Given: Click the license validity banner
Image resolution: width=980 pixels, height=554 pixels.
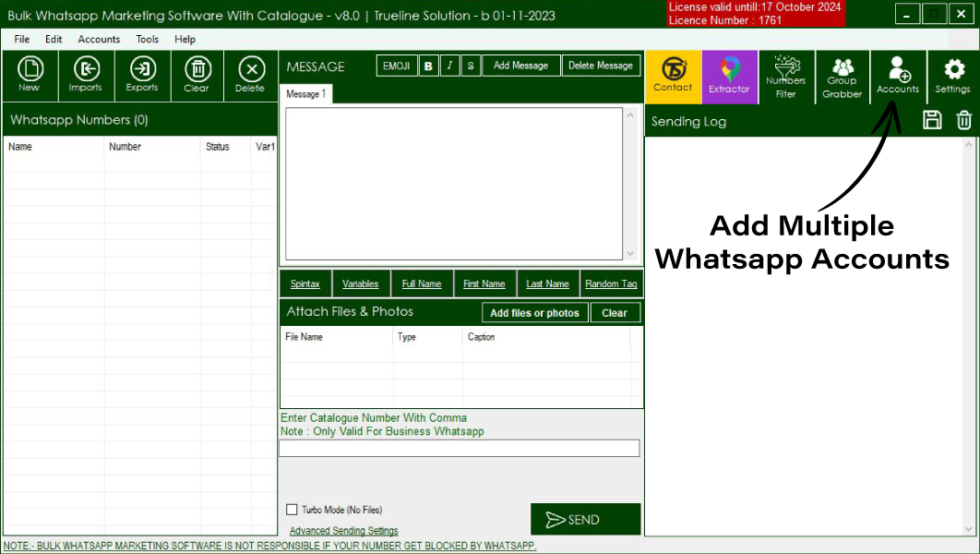Looking at the screenshot, I should pos(756,13).
